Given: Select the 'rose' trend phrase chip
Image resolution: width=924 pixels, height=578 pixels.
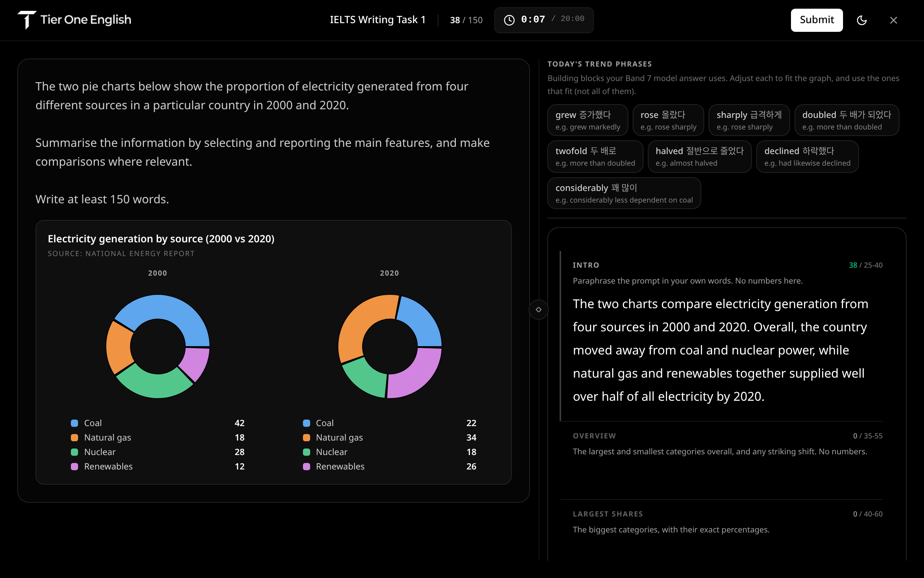Looking at the screenshot, I should click(668, 120).
